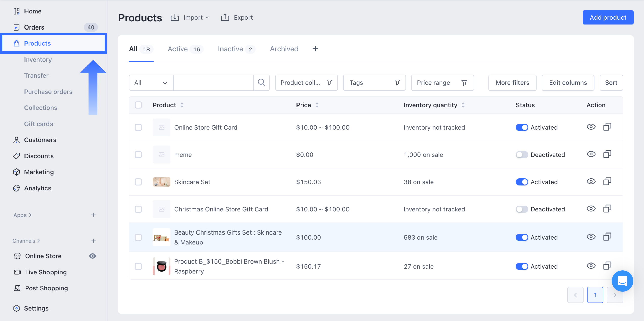Add an app using Apps plus icon

93,215
